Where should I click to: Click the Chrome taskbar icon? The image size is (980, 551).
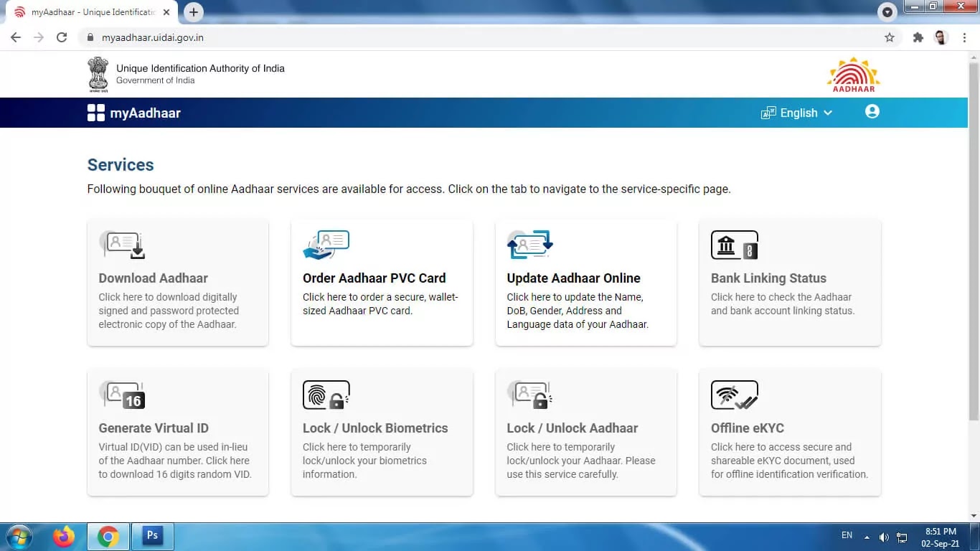coord(108,537)
